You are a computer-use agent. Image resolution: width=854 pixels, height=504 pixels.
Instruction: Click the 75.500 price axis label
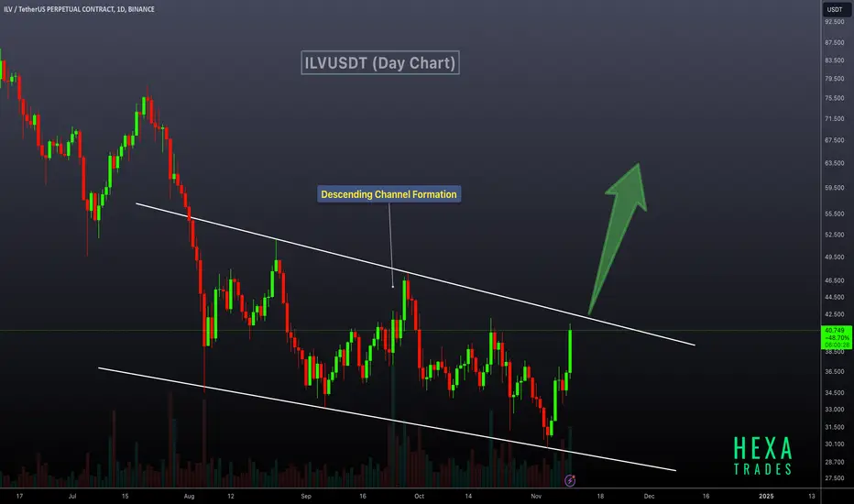[835, 99]
